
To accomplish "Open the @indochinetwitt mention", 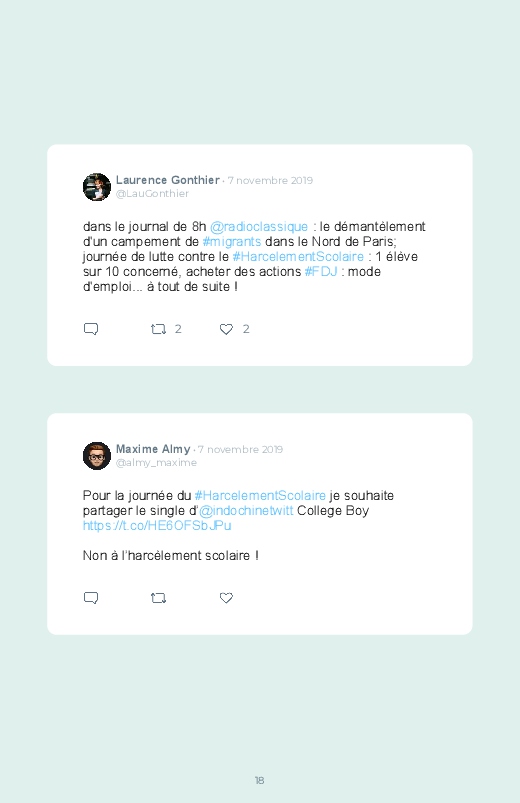I will coord(246,511).
